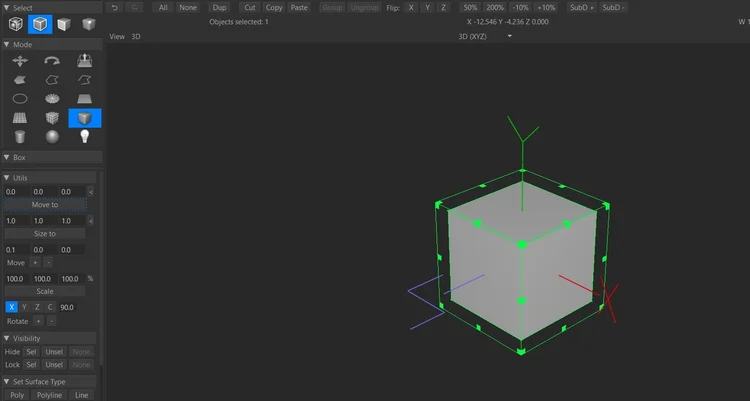Screen dimensions: 750x401
Task: Click the Group button
Action: tap(332, 8)
